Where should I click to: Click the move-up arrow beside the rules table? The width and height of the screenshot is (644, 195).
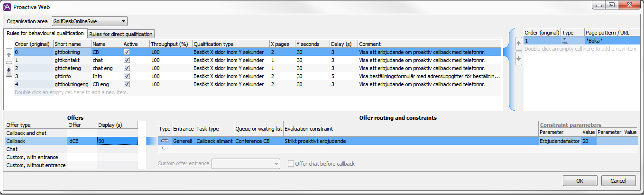9,56
